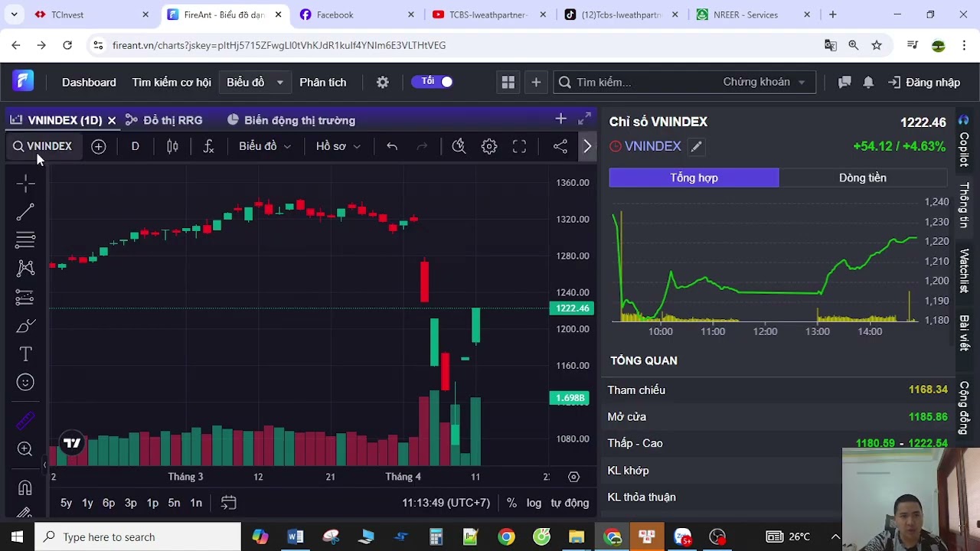Select the trend line drawing tool
This screenshot has height=551, width=980.
coord(25,212)
